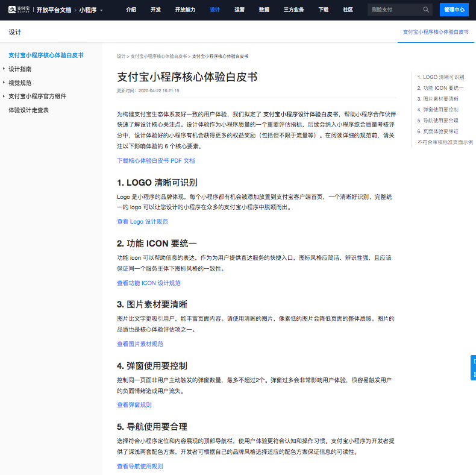Select 支付宝小程序核心体验白皮书 in the sidebar
Screen dimensions: 476x475
coord(46,55)
